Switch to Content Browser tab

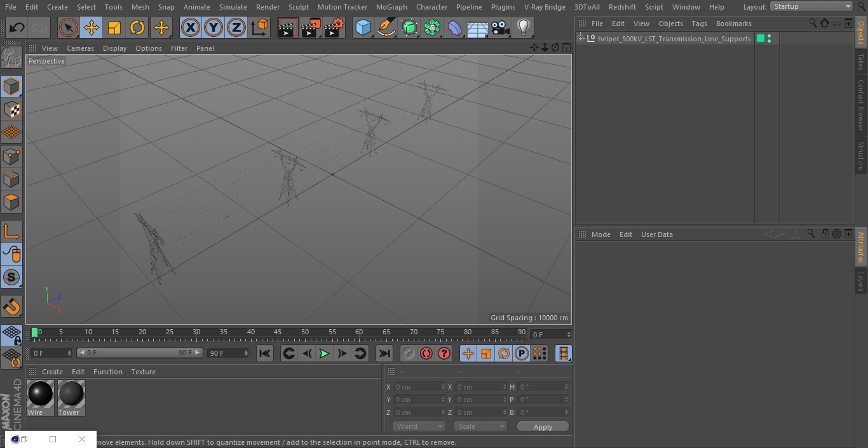[861, 104]
